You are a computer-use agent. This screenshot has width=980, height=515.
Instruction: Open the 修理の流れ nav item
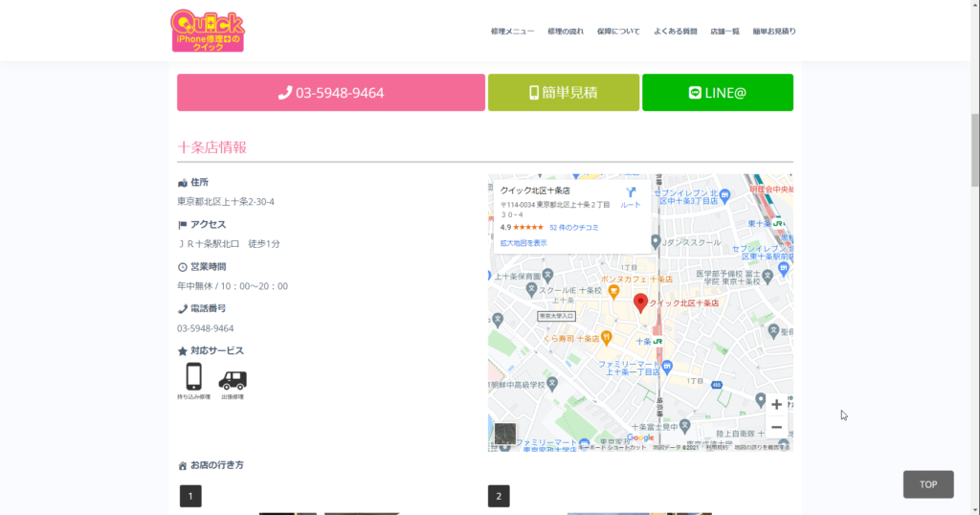point(566,32)
